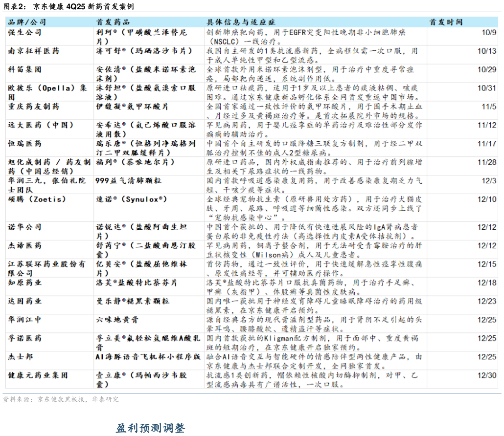Click the 首发时间 column header
Image resolution: width=504 pixels, height=436 pixels.
446,22
